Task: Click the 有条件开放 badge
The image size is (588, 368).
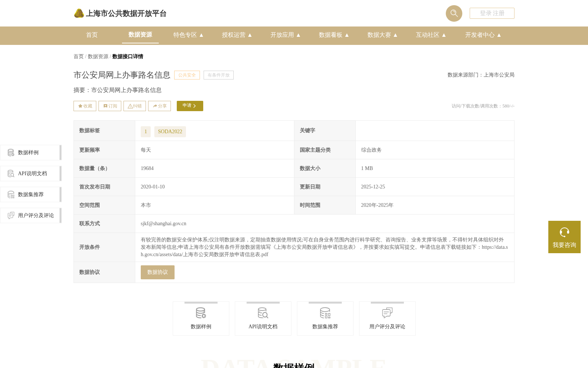Action: [x=219, y=75]
